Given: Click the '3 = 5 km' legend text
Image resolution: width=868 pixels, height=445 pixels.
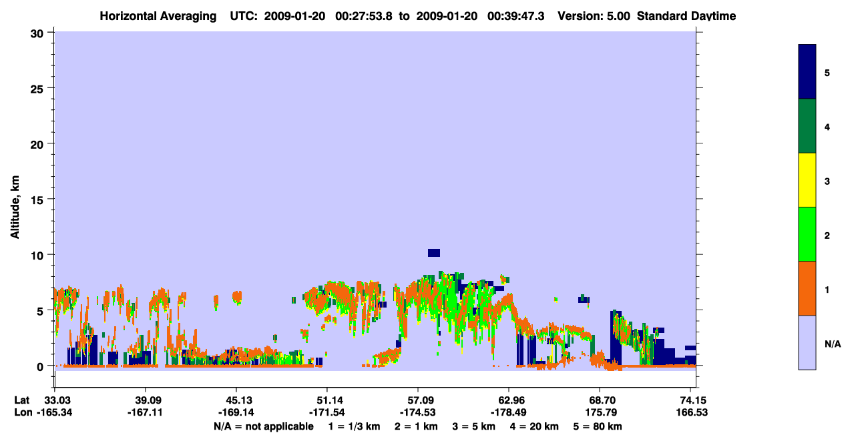Looking at the screenshot, I should click(x=473, y=426).
